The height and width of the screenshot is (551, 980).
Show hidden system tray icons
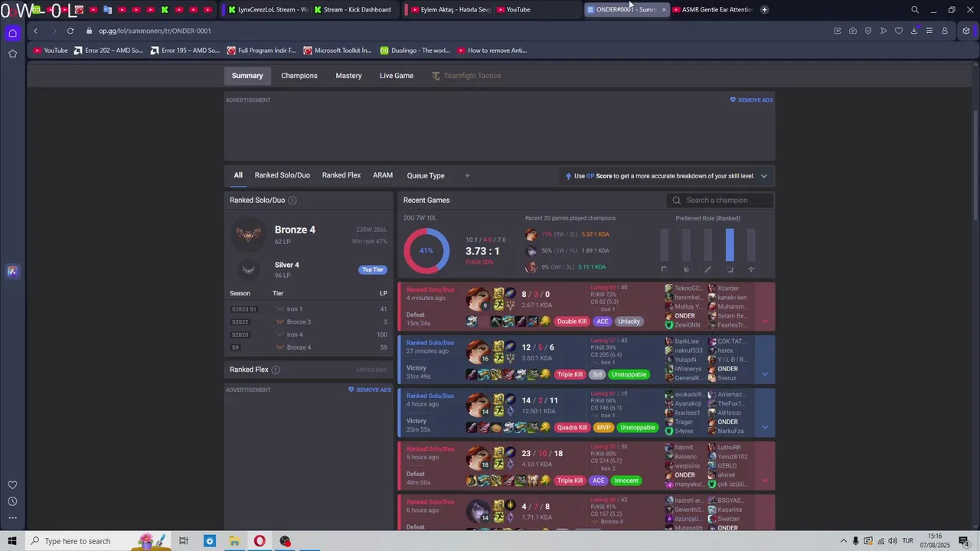tap(844, 541)
